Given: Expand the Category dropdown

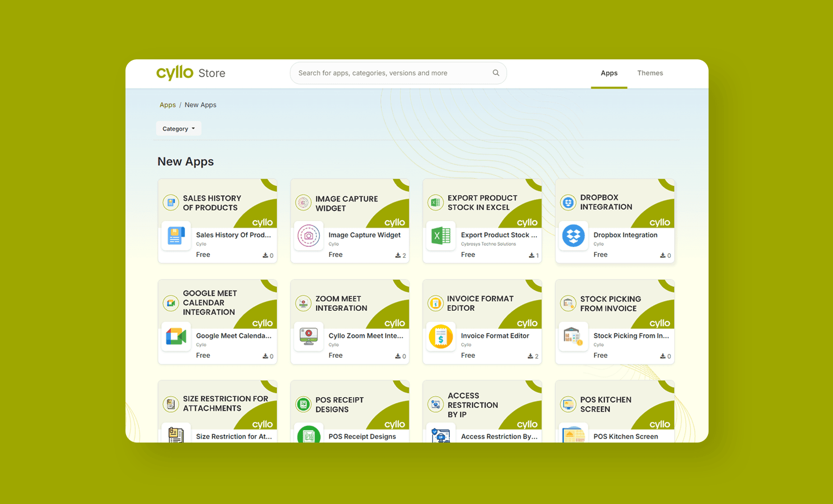Looking at the screenshot, I should [x=179, y=129].
